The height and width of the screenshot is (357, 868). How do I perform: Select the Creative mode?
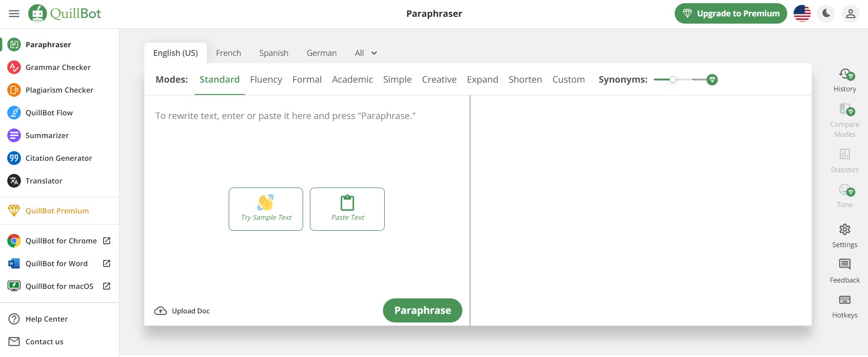[x=439, y=79]
